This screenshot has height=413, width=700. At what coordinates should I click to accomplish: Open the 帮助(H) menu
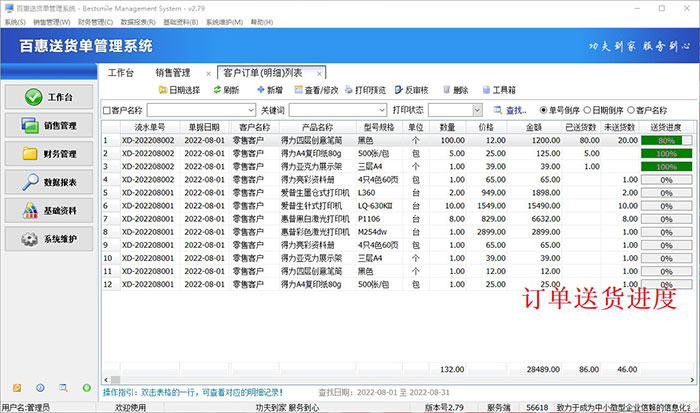[x=262, y=22]
